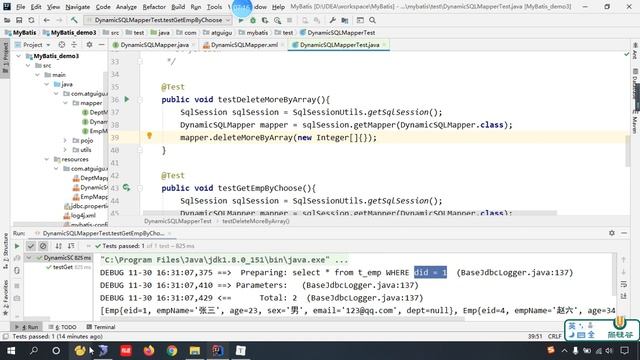Open the File menu
The height and width of the screenshot is (360, 640).
(20, 7)
